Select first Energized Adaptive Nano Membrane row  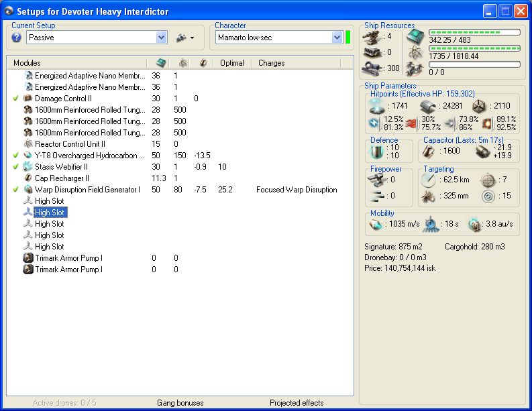pos(91,76)
